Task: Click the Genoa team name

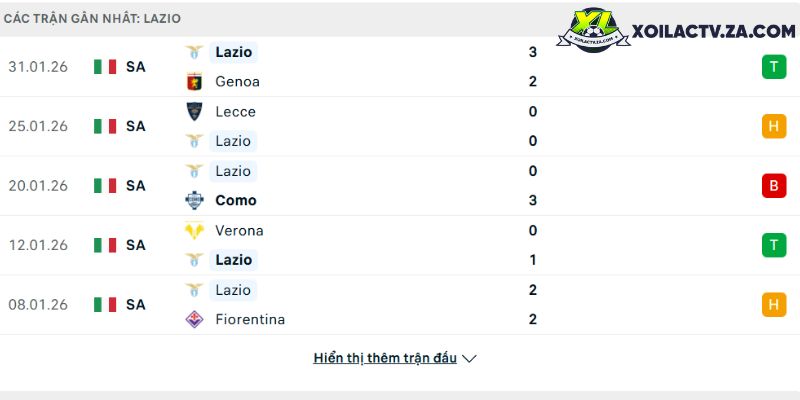Action: [237, 82]
